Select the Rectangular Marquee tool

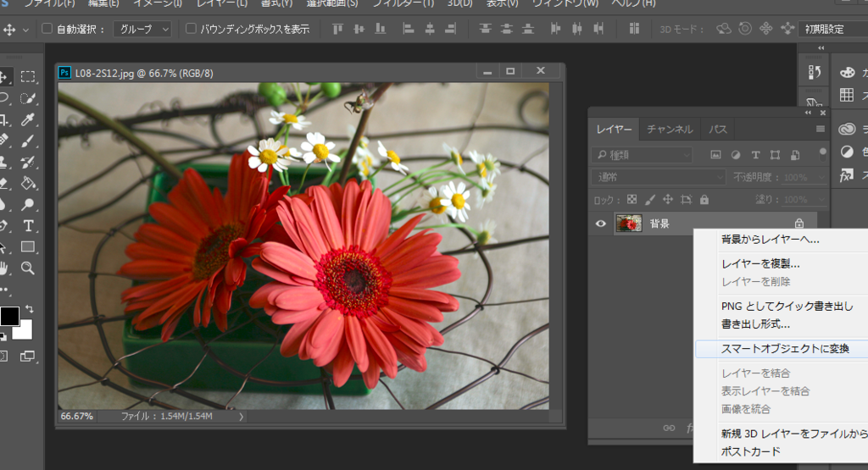tap(28, 77)
